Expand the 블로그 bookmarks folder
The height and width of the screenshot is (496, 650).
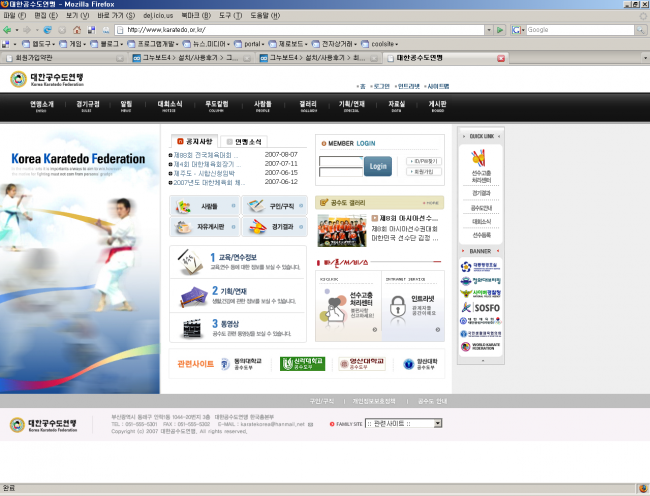[x=107, y=44]
